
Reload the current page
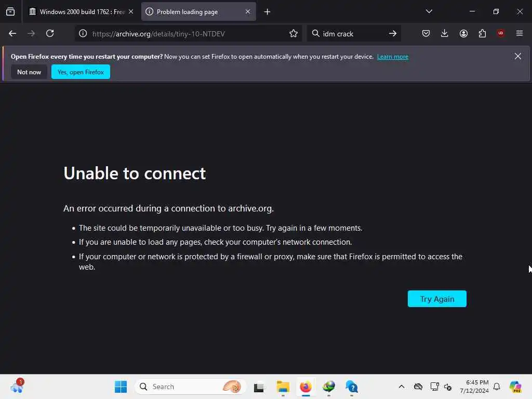pyautogui.click(x=50, y=33)
